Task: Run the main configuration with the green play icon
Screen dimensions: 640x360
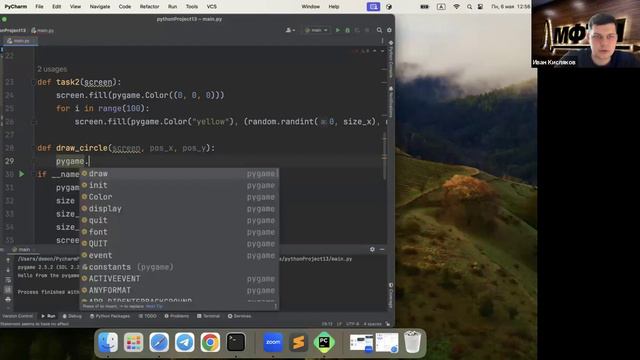Action: tap(338, 30)
